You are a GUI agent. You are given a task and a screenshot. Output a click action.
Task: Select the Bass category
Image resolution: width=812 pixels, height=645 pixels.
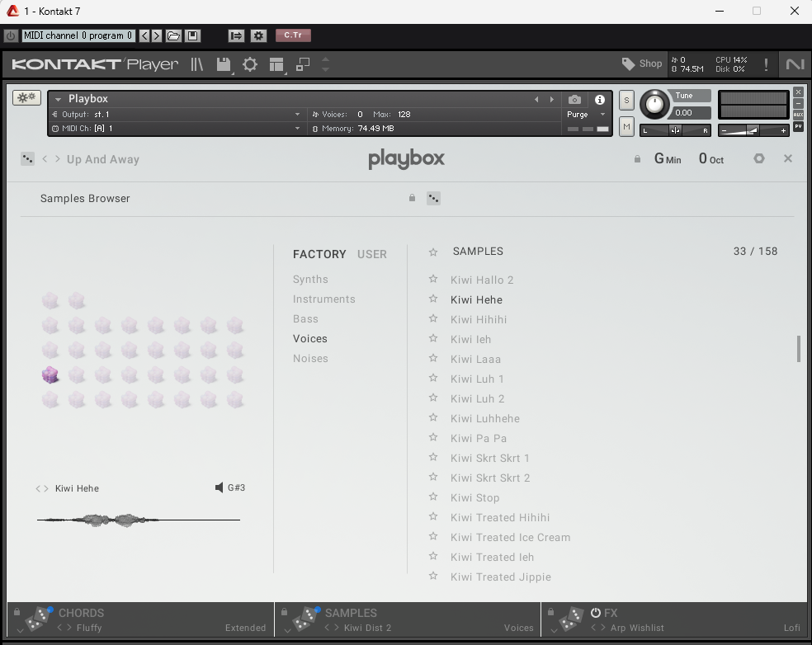(x=305, y=319)
